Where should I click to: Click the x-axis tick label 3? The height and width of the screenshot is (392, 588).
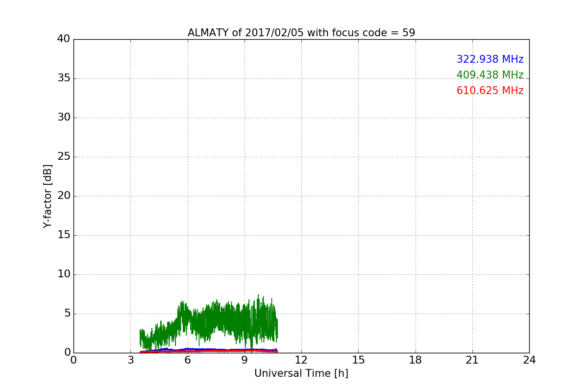click(x=130, y=360)
